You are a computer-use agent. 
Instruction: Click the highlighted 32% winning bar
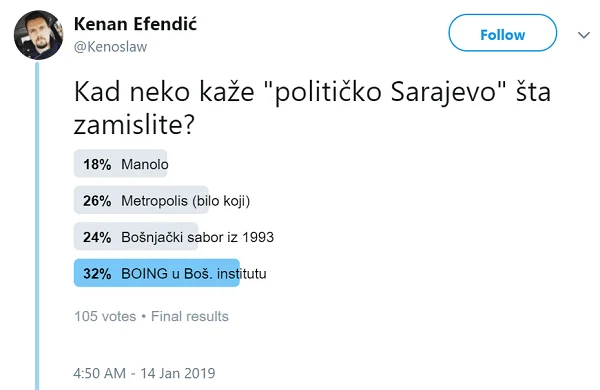pyautogui.click(x=157, y=273)
